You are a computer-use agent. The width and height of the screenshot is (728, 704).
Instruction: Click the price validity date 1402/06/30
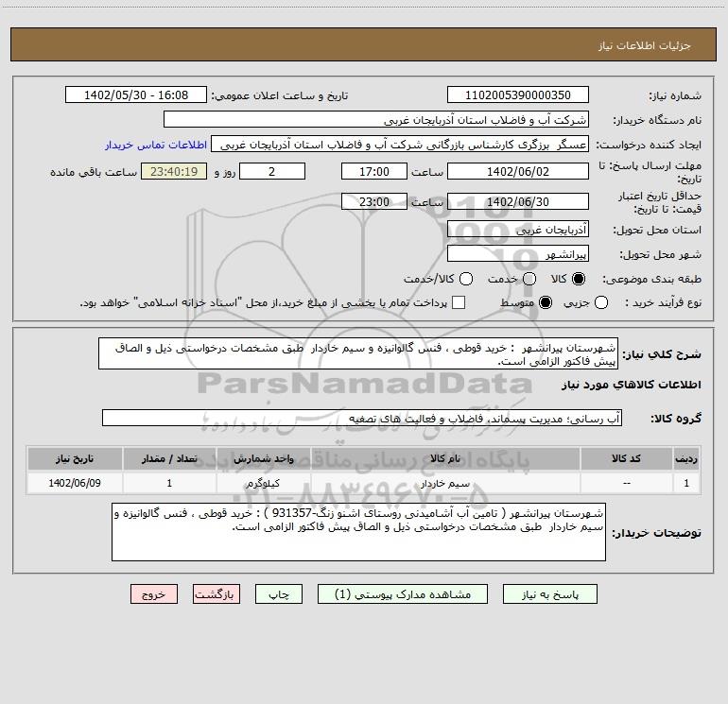click(518, 201)
